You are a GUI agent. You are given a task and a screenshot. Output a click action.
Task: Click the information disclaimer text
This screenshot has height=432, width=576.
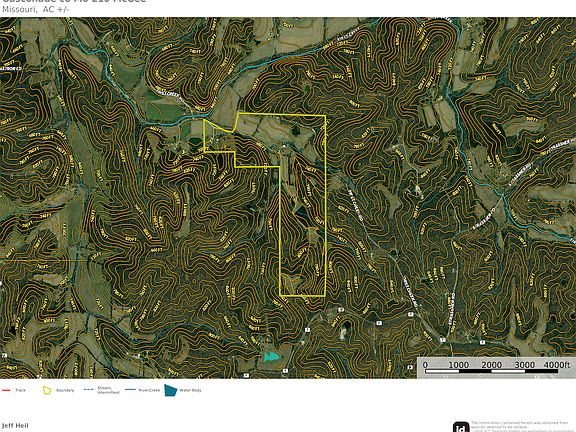[x=522, y=426]
